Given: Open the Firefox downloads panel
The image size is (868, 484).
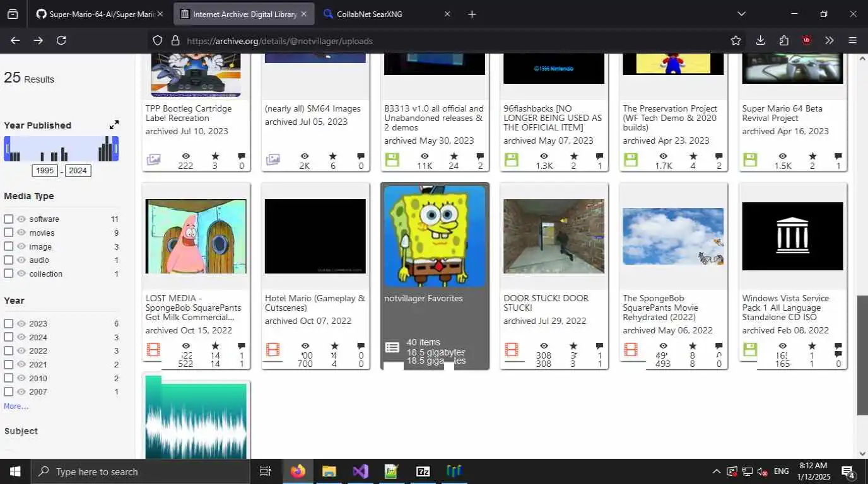Looking at the screenshot, I should [760, 40].
